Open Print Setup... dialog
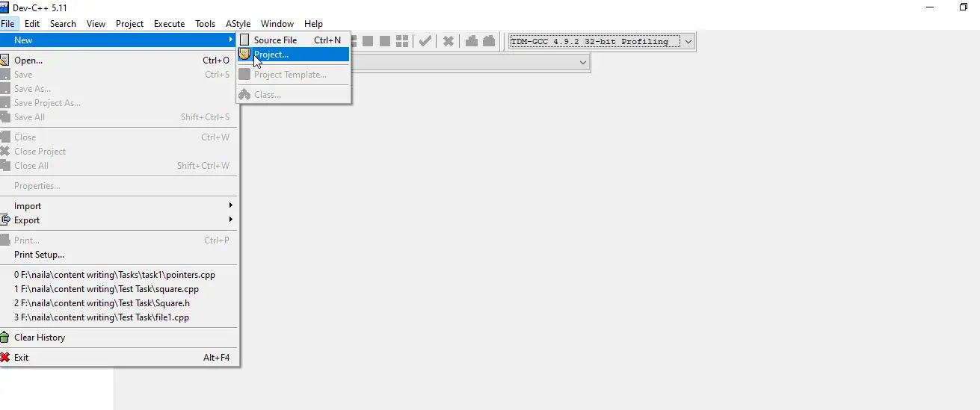980x410 pixels. pos(119,255)
